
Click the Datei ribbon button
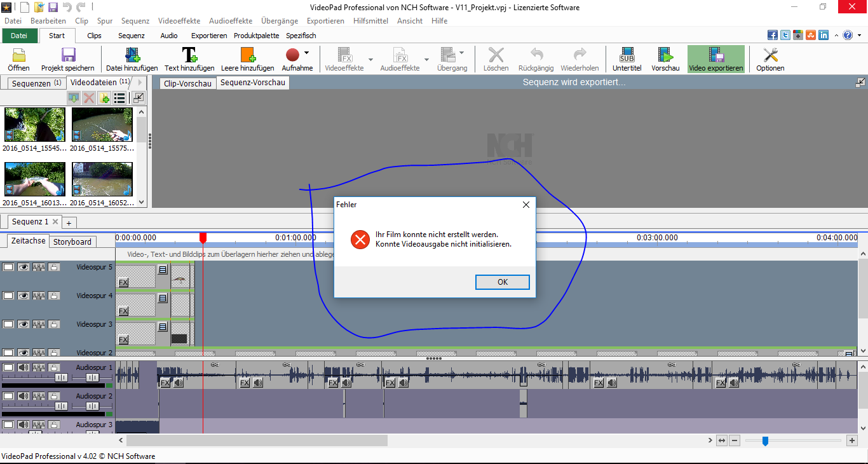pyautogui.click(x=19, y=36)
